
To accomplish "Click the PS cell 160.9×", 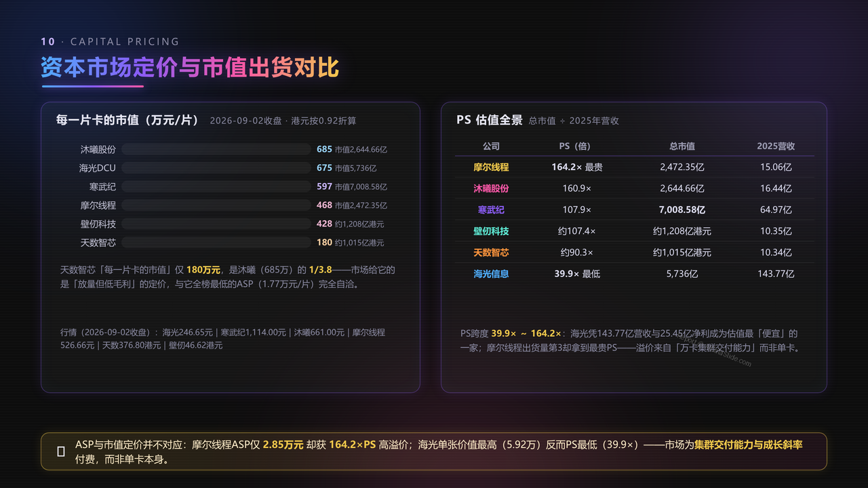I will pos(577,188).
